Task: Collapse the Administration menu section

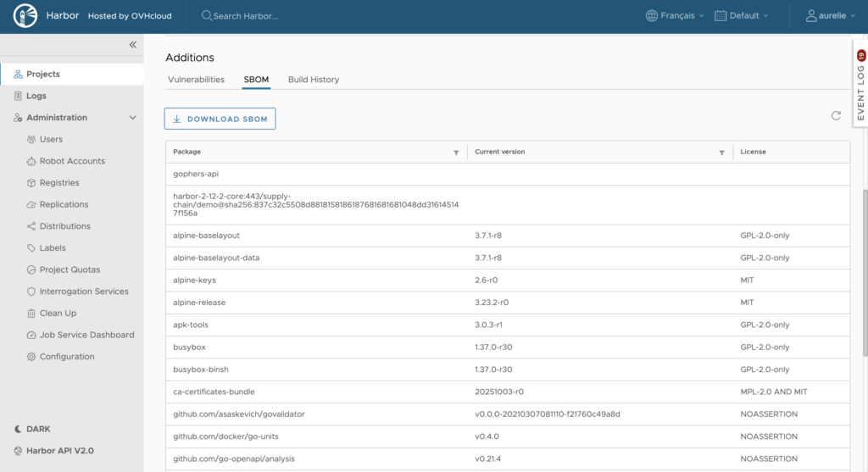Action: pos(132,118)
